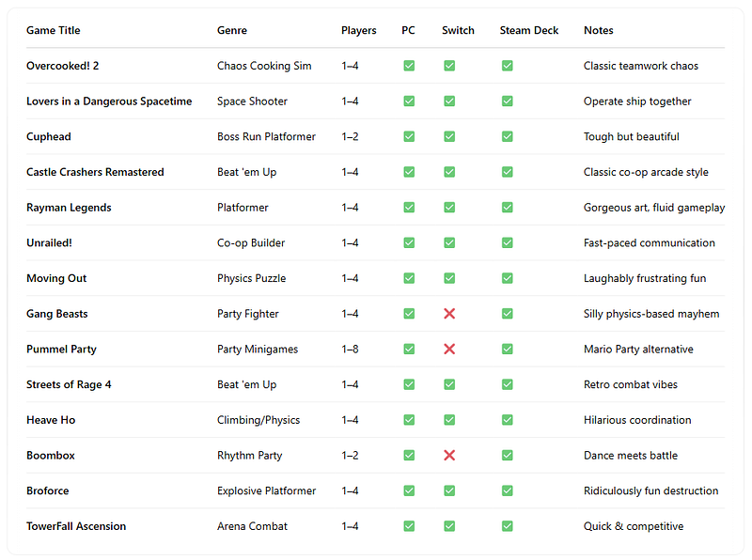The width and height of the screenshot is (752, 560).
Task: Click Moving Out Switch checkbox mark
Action: pos(449,278)
